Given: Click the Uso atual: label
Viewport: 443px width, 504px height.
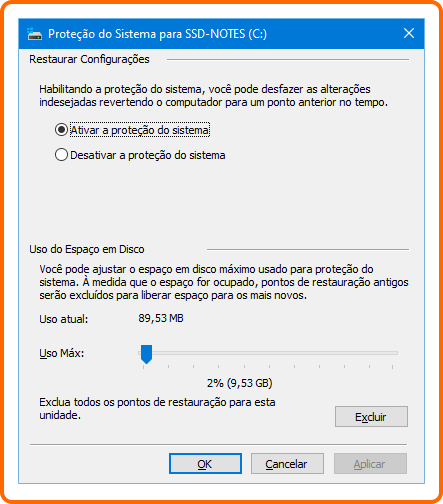Looking at the screenshot, I should tap(64, 319).
